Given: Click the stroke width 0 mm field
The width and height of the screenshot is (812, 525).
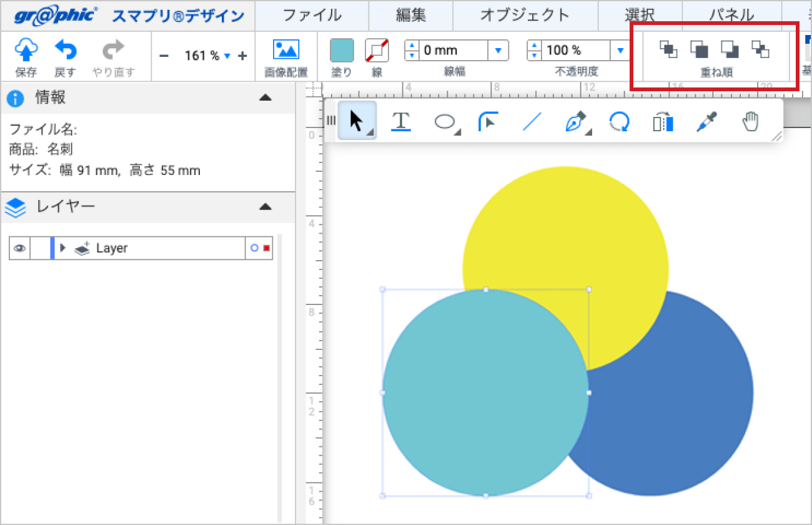Looking at the screenshot, I should pyautogui.click(x=452, y=51).
